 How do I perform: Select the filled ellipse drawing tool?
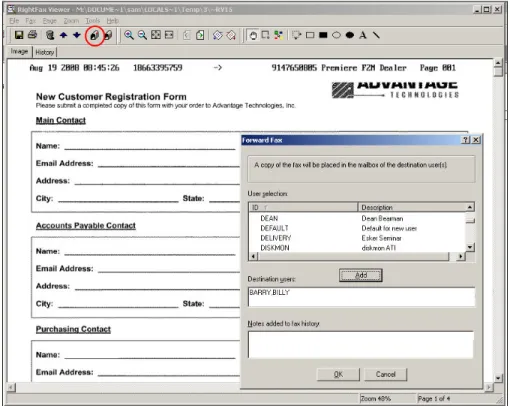click(350, 35)
